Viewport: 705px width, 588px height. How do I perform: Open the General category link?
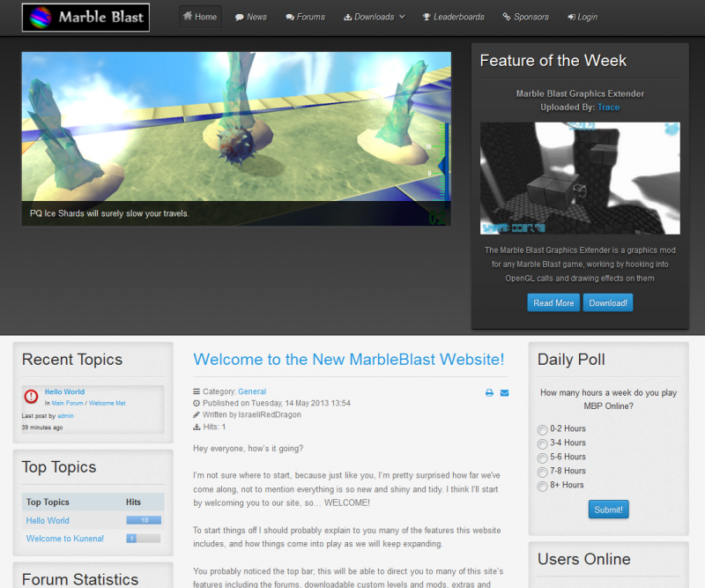252,391
